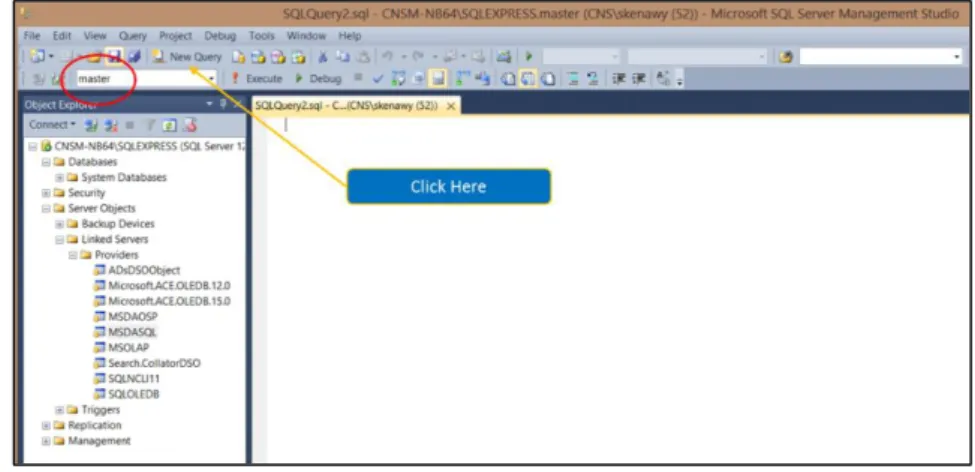This screenshot has width=975, height=472.
Task: Collapse the Server Objects folder
Action: (x=45, y=209)
